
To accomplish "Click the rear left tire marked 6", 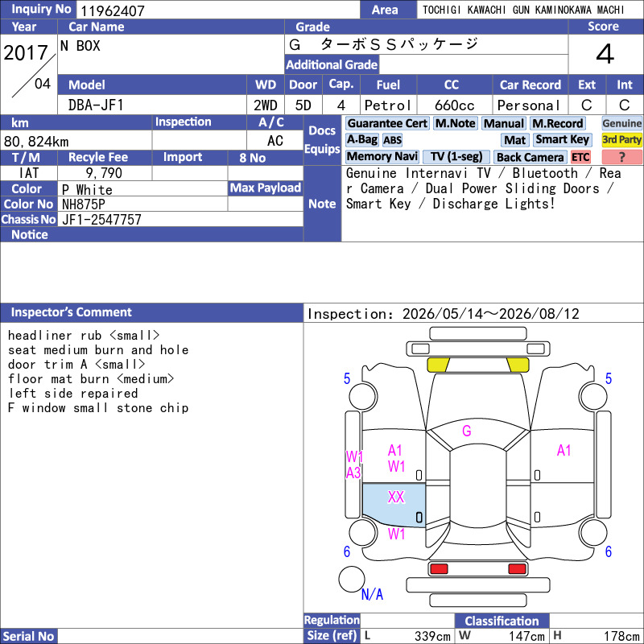I will [363, 533].
